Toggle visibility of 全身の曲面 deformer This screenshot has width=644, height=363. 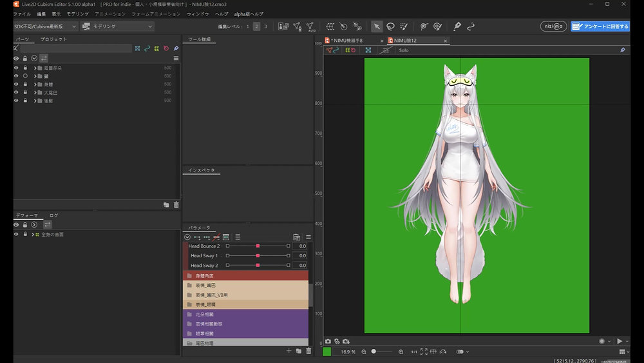pos(16,234)
